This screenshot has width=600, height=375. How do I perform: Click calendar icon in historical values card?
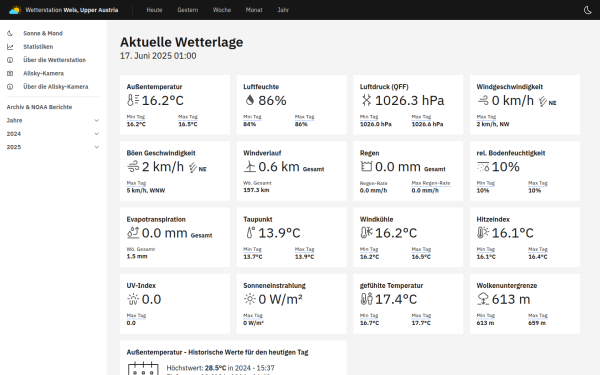tap(143, 368)
